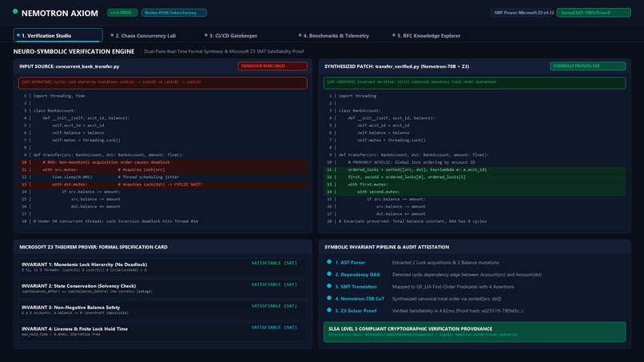Click the SYNTHESIZED PATCH: transfer_verified.py title
The height and width of the screenshot is (362, 644).
click(397, 66)
